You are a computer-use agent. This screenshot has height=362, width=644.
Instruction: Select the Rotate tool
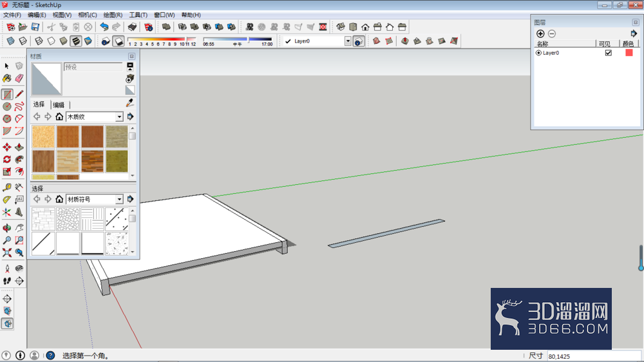[7, 160]
